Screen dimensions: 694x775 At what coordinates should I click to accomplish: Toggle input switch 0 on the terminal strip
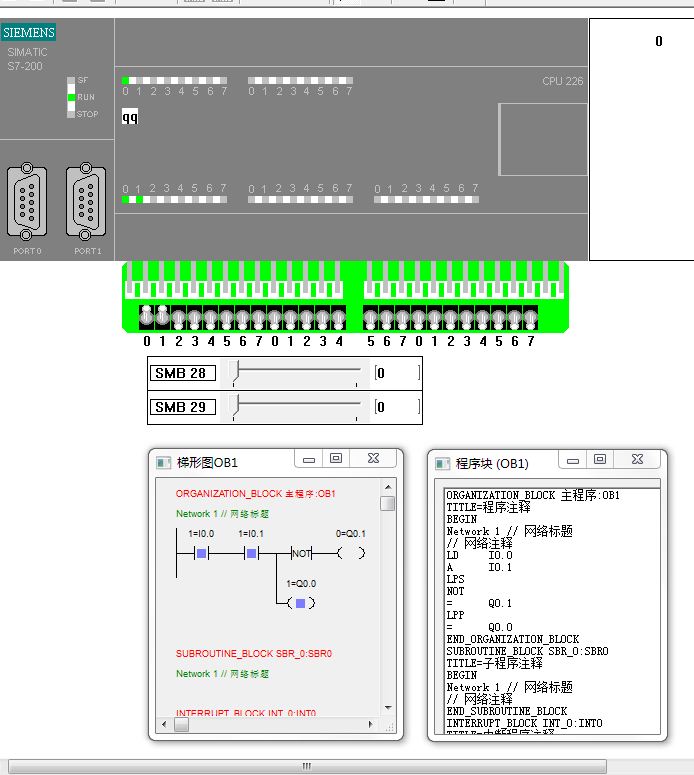[x=146, y=317]
